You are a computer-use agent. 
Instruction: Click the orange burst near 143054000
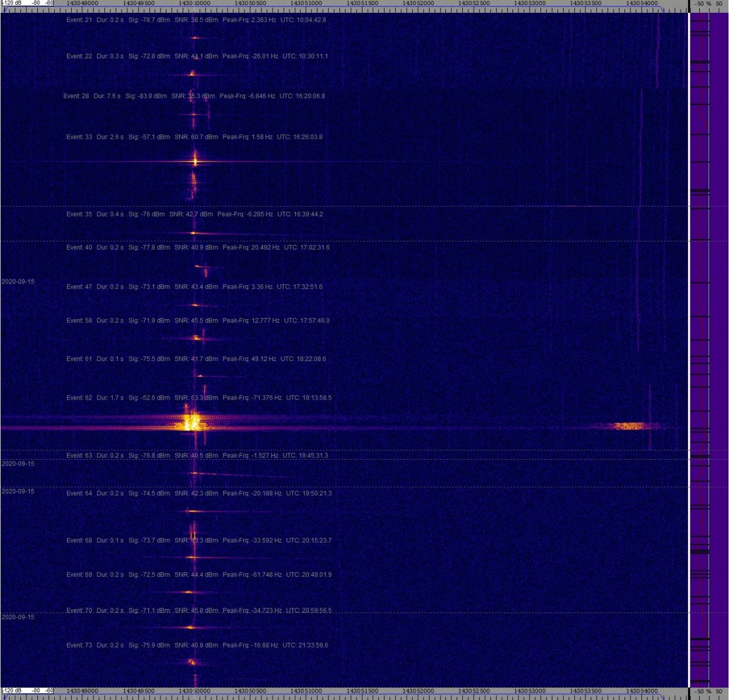[629, 426]
